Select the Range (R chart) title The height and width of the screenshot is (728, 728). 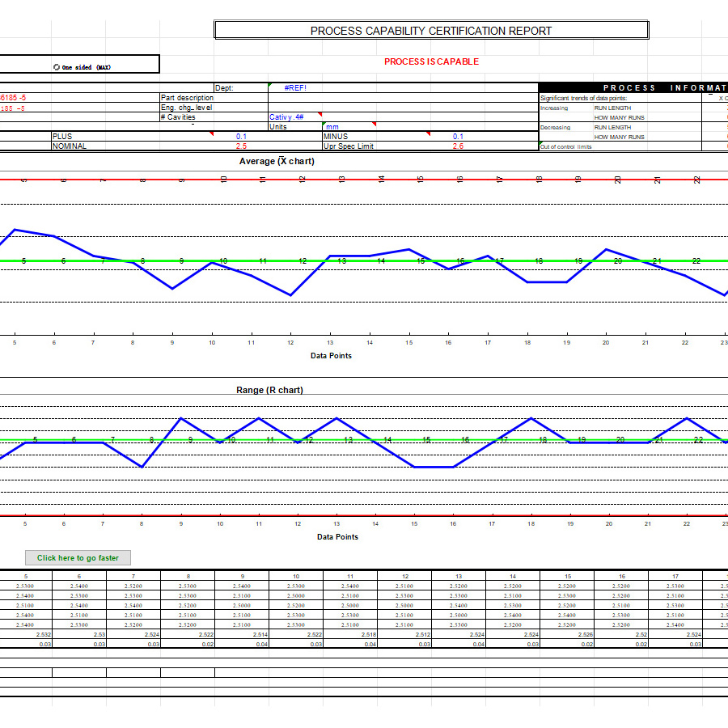269,390
